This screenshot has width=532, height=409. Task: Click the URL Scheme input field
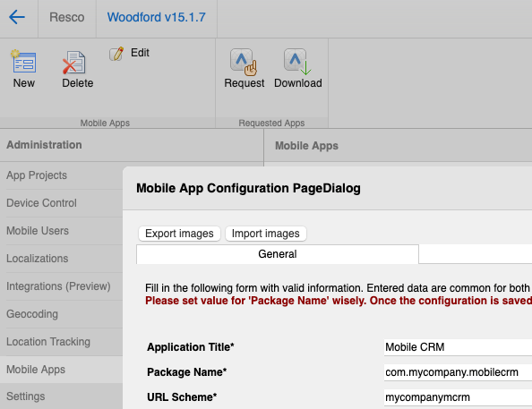[458, 397]
